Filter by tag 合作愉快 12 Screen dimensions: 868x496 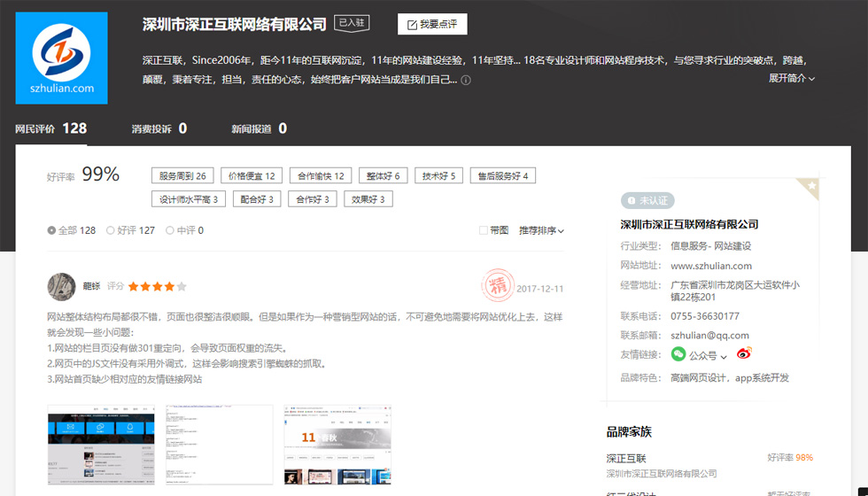pyautogui.click(x=321, y=175)
